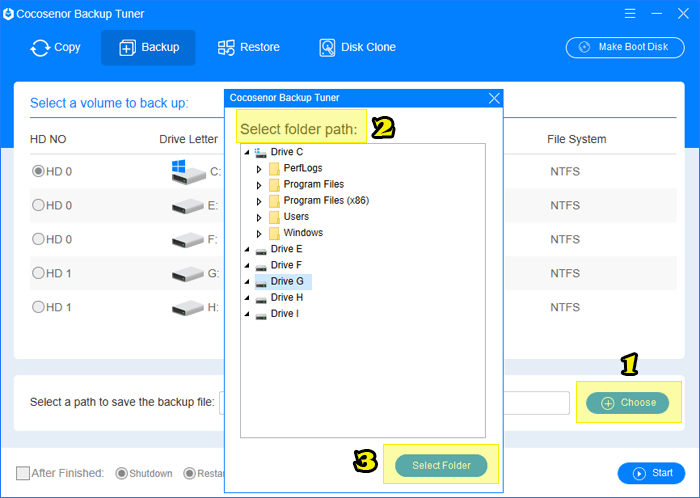Viewport: 700px width, 498px height.
Task: Select Drive F in the tree
Action: 286,265
